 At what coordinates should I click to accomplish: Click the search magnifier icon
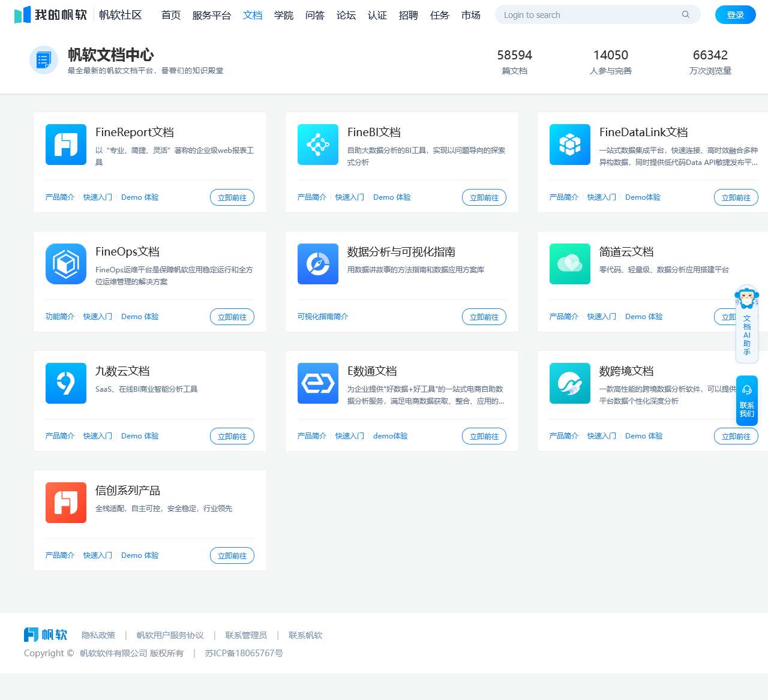(685, 14)
